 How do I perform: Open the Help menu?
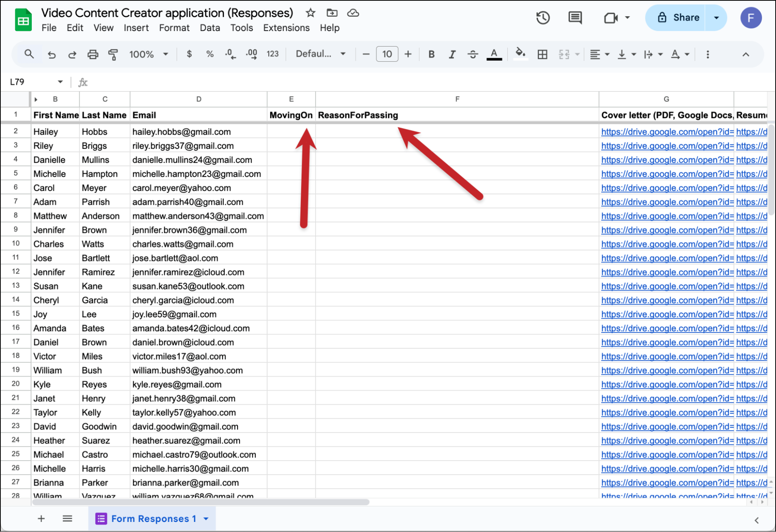pos(330,28)
